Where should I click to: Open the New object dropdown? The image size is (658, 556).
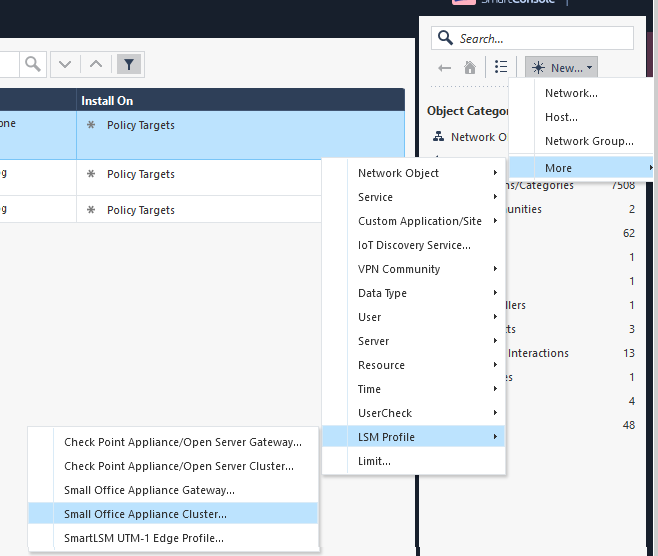coord(561,68)
